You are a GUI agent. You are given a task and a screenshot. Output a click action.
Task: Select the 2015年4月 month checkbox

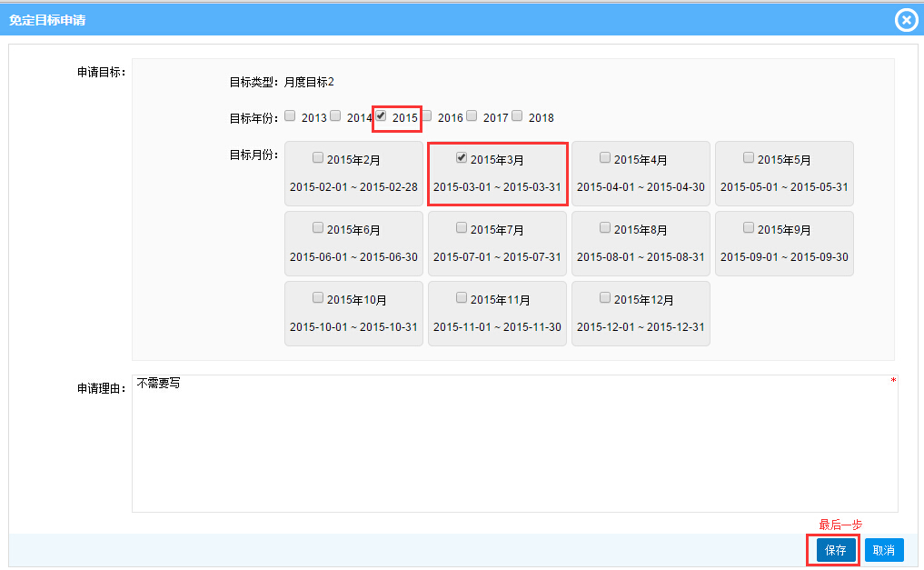point(605,158)
